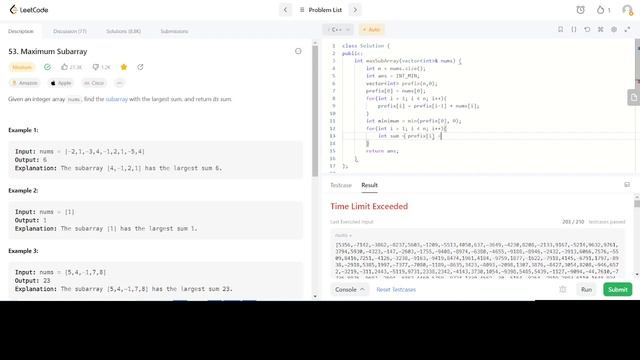The image size is (640, 360).
Task: Click the result panel scrollbar
Action: (x=637, y=203)
